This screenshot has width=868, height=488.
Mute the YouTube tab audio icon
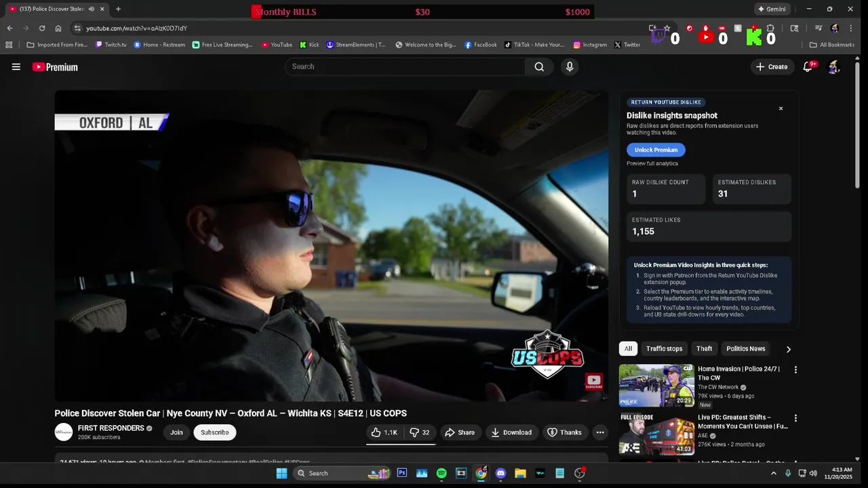coord(92,9)
